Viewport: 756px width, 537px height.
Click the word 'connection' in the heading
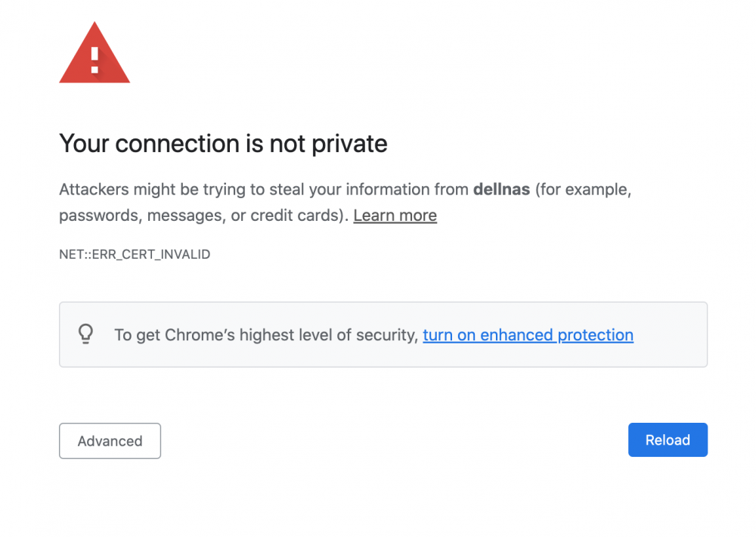click(177, 144)
